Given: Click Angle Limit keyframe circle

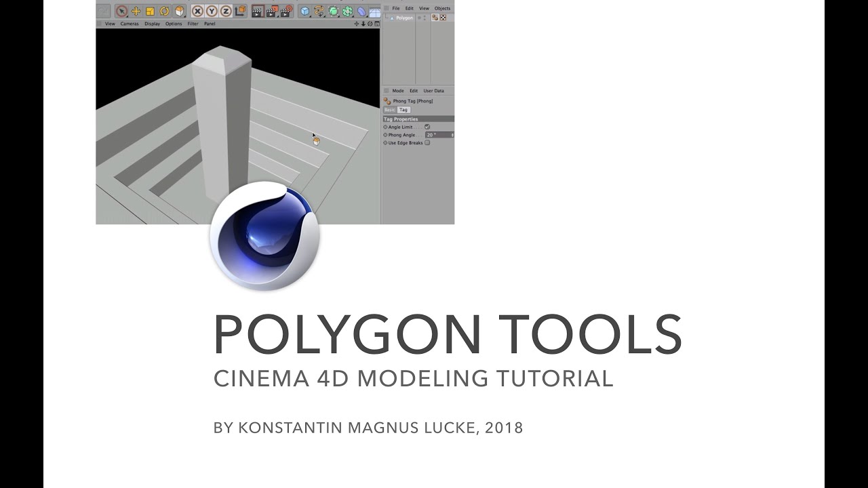Looking at the screenshot, I should click(x=385, y=127).
